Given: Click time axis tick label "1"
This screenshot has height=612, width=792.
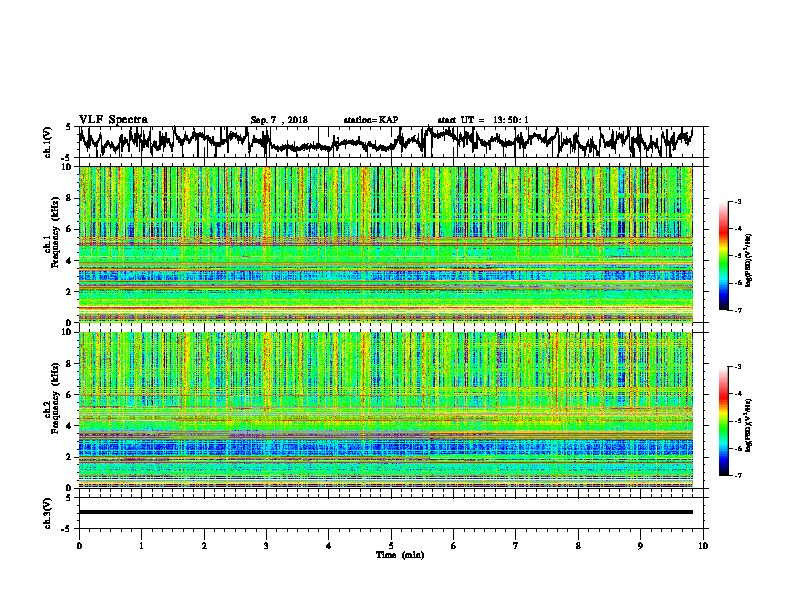Looking at the screenshot, I should [x=141, y=546].
